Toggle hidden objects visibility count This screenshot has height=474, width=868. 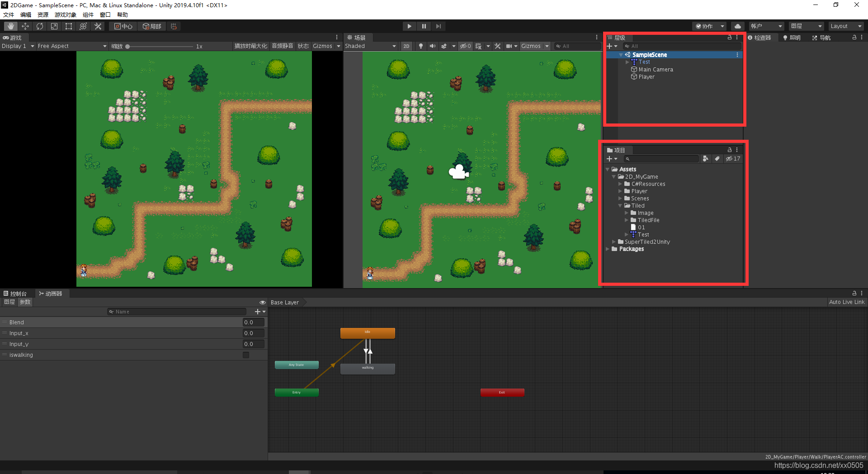tap(466, 46)
